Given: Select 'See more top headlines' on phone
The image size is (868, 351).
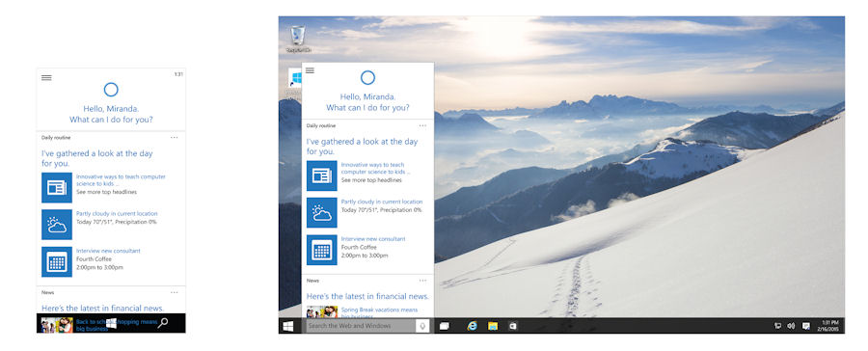Looking at the screenshot, I should pyautogui.click(x=106, y=192).
